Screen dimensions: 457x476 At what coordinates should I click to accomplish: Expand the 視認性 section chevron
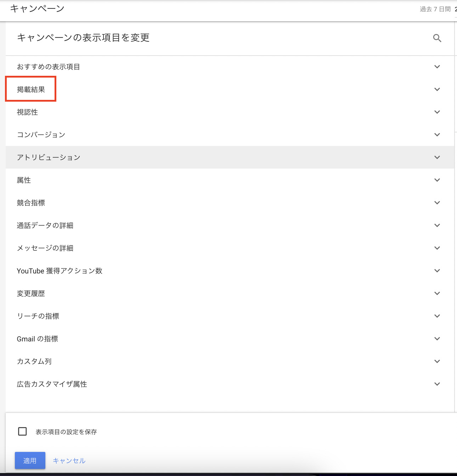tap(437, 112)
